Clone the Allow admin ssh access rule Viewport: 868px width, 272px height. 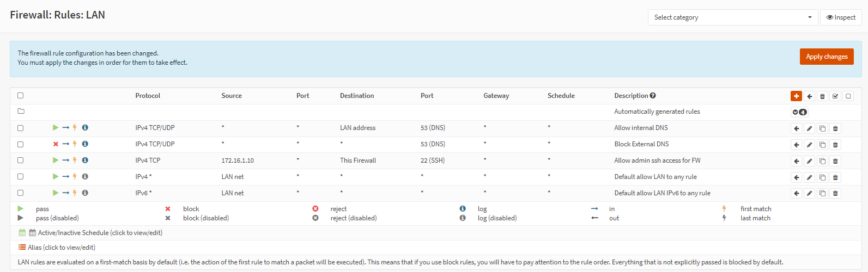click(x=823, y=162)
